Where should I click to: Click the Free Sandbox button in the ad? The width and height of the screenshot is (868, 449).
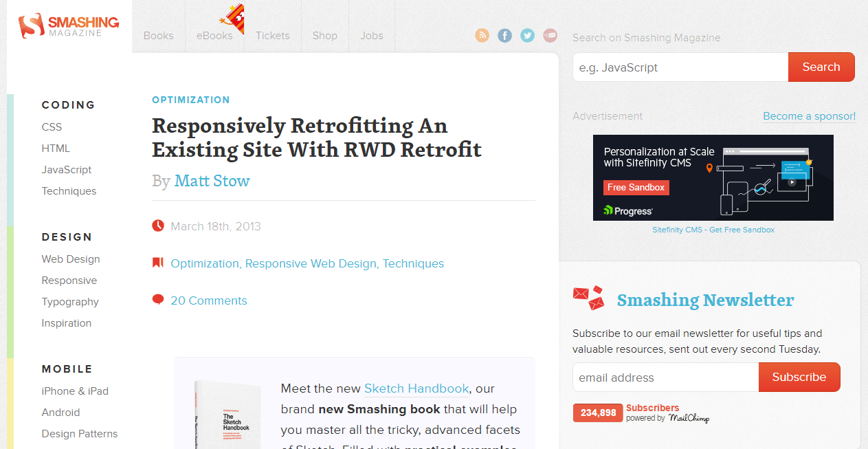pos(636,187)
